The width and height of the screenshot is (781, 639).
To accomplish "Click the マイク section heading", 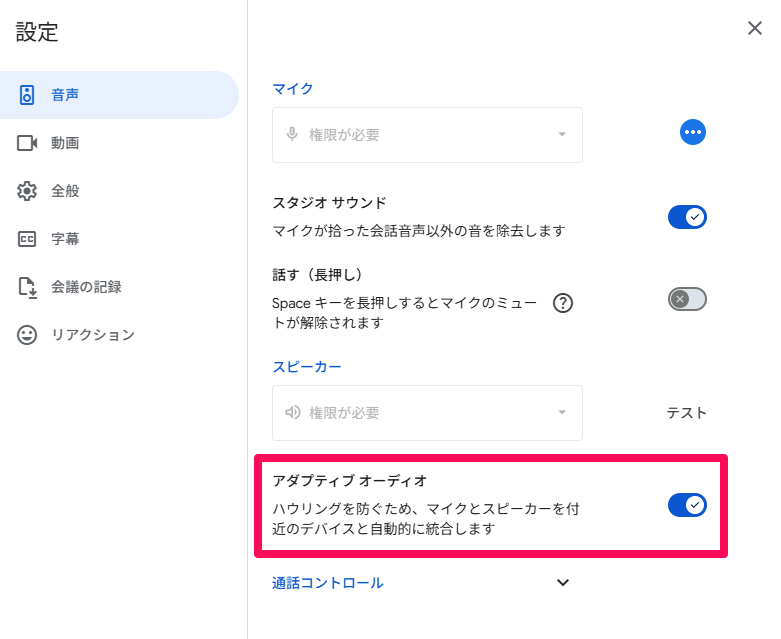I will (293, 89).
